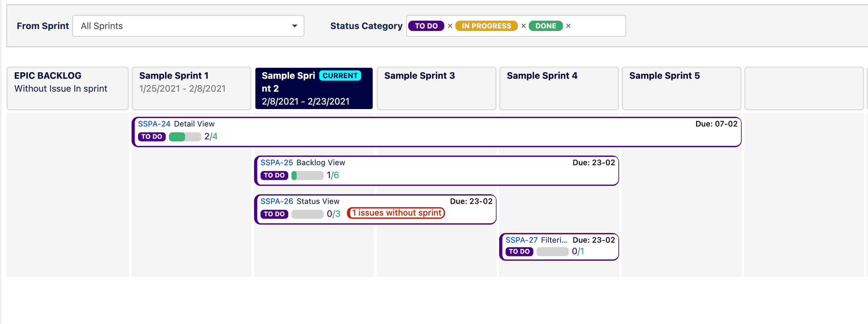
Task: Click the DONE filter tag
Action: pyautogui.click(x=546, y=26)
